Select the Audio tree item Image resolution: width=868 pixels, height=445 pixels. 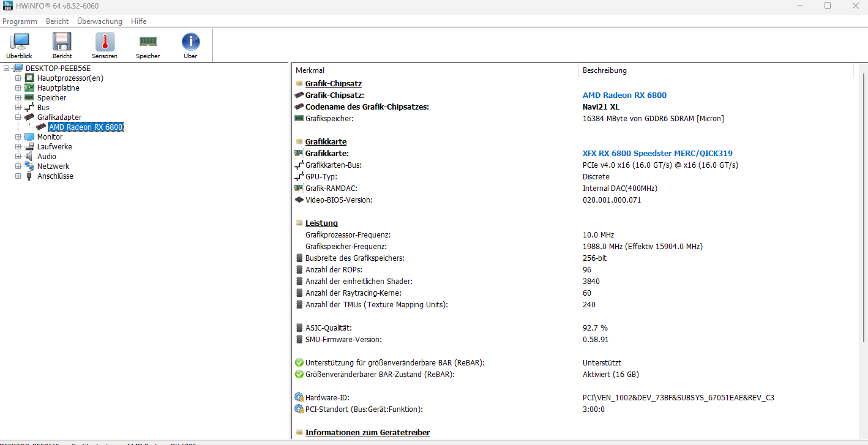47,156
